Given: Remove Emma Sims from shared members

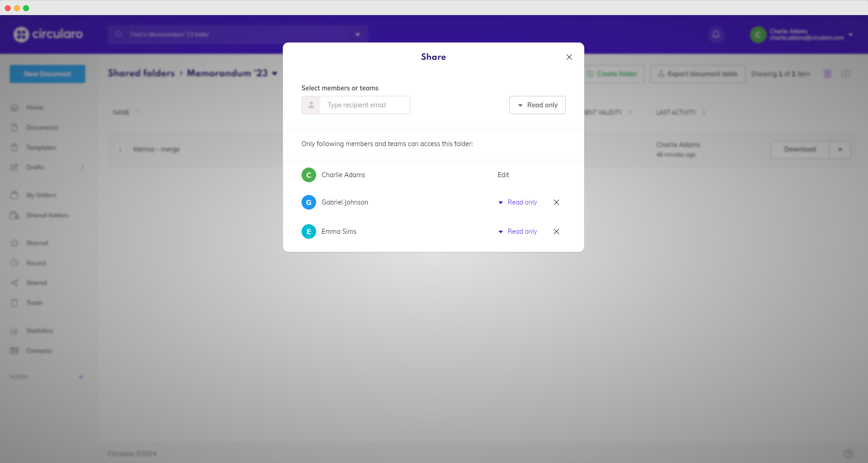Looking at the screenshot, I should tap(556, 231).
